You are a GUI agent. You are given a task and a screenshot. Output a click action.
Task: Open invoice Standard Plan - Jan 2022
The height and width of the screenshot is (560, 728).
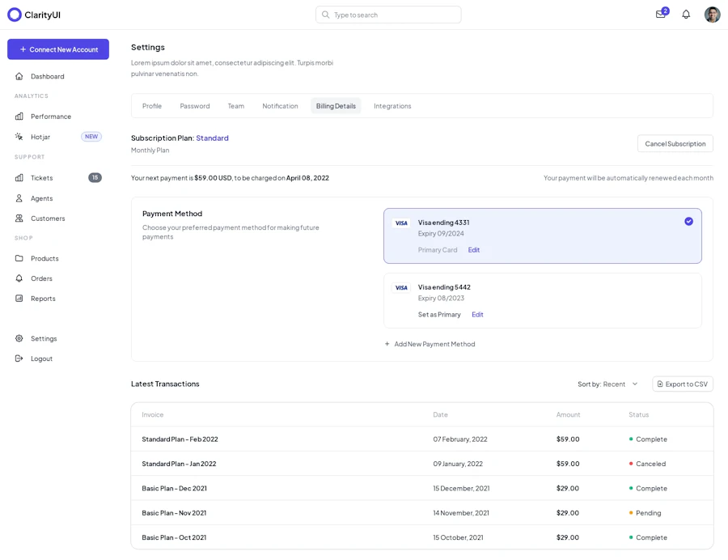click(x=179, y=464)
